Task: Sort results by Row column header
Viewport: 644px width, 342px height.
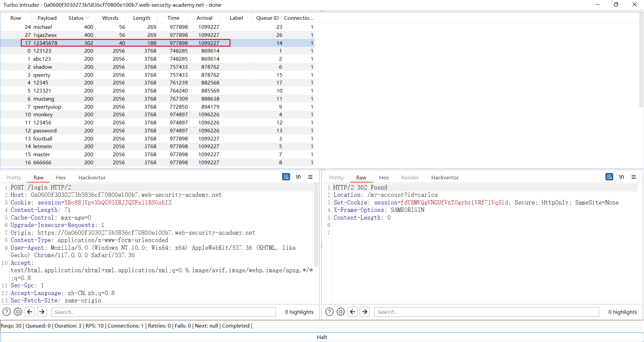Action: 16,18
